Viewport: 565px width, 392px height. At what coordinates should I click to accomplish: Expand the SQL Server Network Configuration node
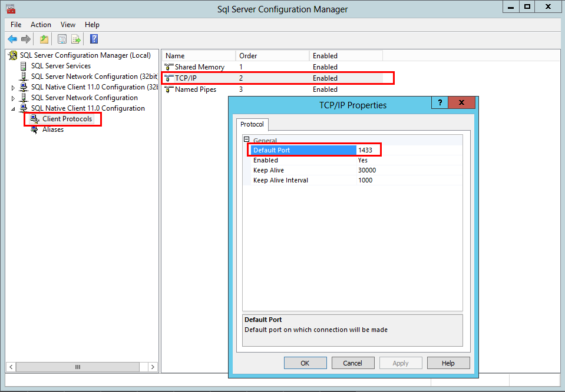(14, 98)
